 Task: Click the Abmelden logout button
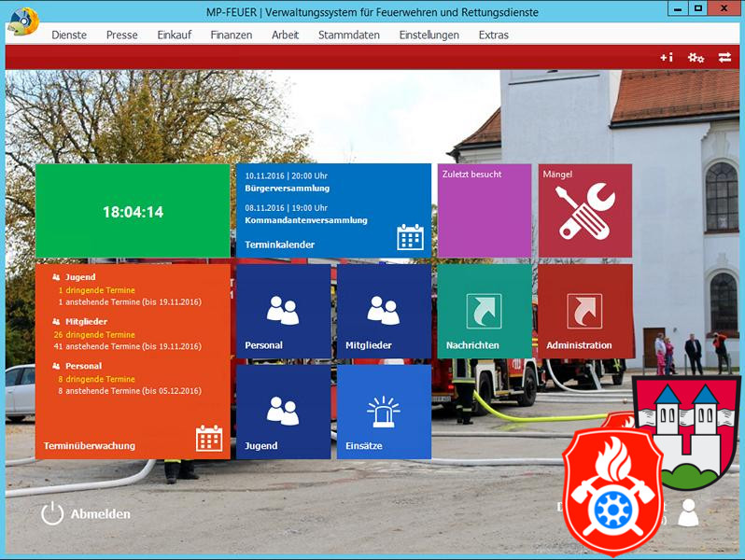pos(86,513)
